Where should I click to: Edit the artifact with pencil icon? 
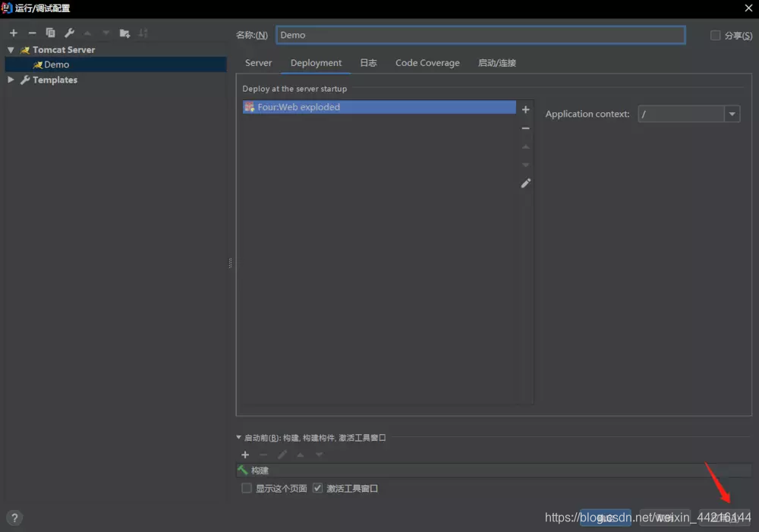point(526,183)
